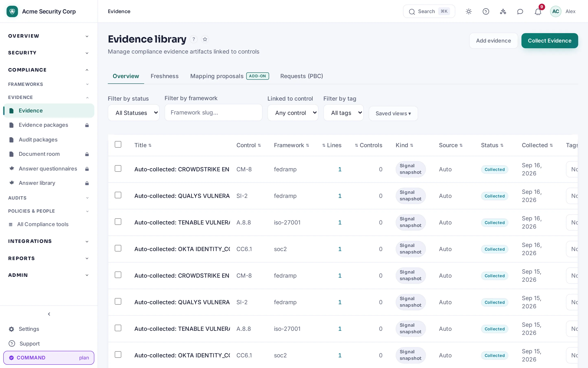The image size is (588, 368).
Task: Expand the INTEGRATIONS sidebar section
Action: tap(49, 241)
